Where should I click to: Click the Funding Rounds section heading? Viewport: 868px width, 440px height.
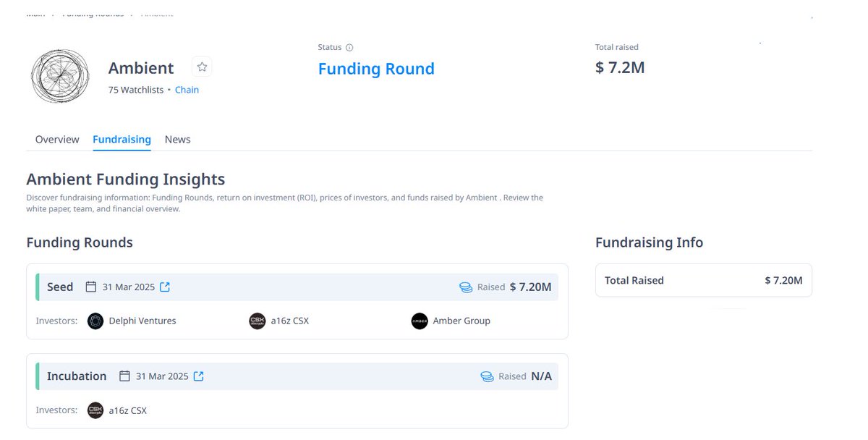click(x=80, y=242)
